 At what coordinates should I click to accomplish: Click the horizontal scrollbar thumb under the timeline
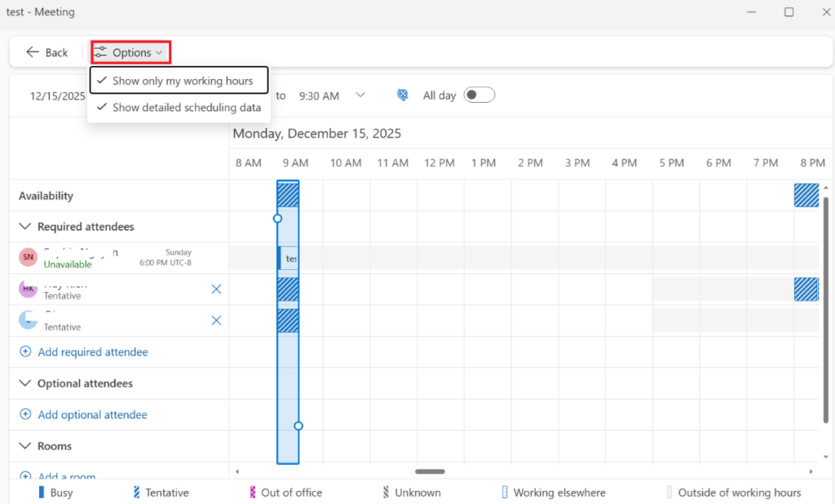pos(430,471)
